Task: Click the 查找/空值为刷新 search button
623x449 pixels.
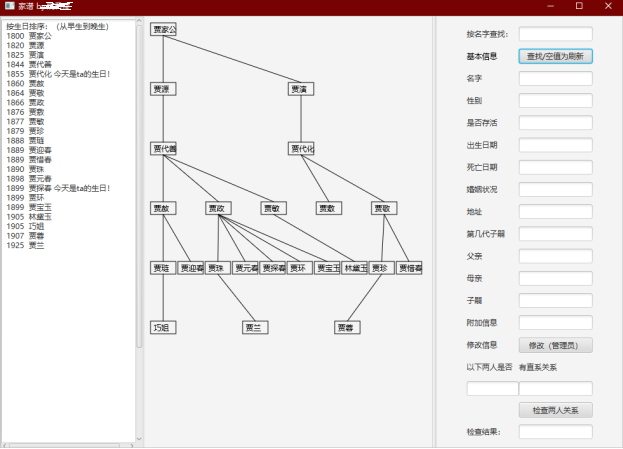Action: 555,56
